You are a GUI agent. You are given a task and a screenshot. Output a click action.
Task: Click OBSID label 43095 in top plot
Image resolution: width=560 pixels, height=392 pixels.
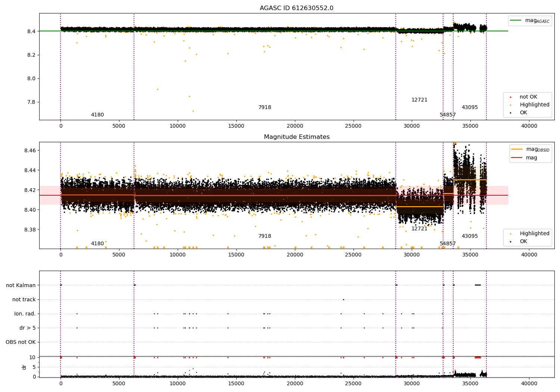(470, 108)
